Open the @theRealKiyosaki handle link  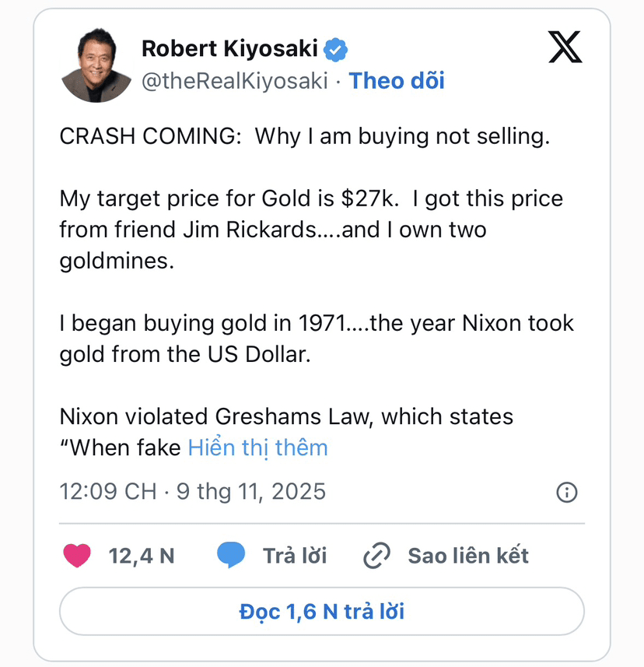(x=234, y=81)
